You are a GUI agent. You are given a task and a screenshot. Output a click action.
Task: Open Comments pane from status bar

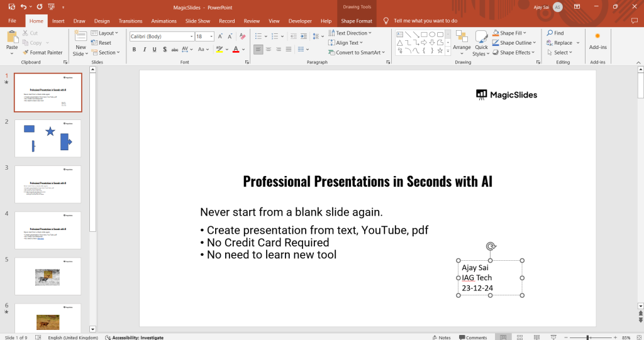[473, 337]
